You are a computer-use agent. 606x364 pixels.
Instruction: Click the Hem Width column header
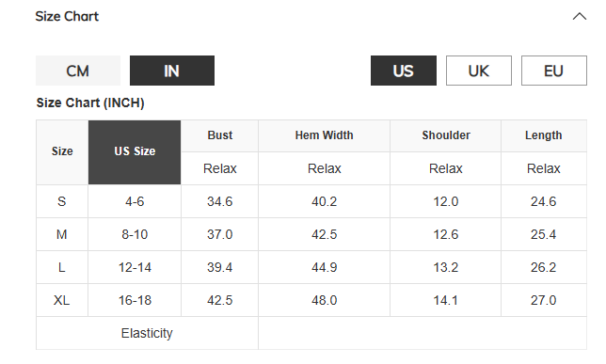(325, 135)
